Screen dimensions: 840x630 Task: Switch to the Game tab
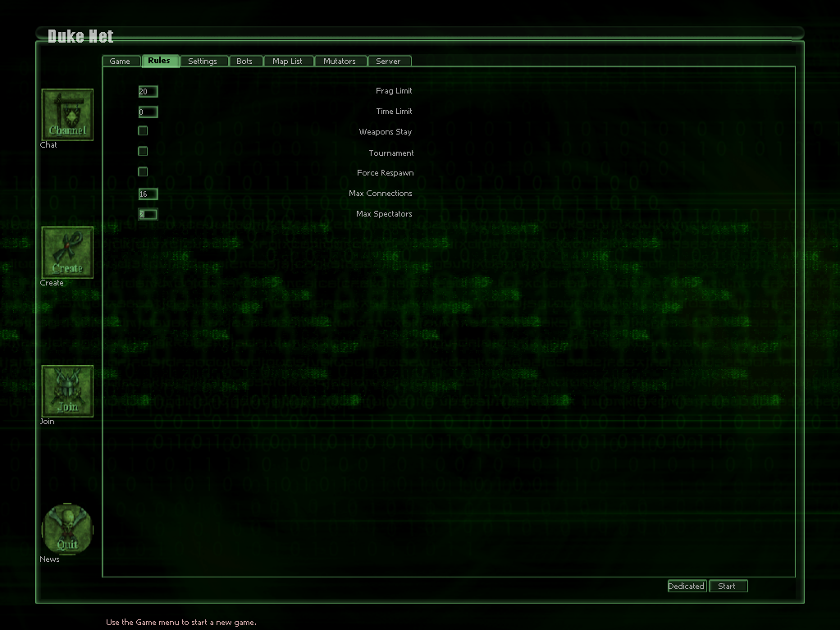point(121,61)
